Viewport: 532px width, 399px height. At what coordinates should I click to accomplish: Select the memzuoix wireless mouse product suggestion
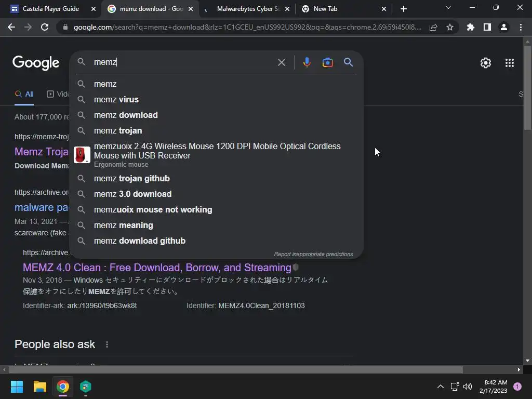(217, 155)
